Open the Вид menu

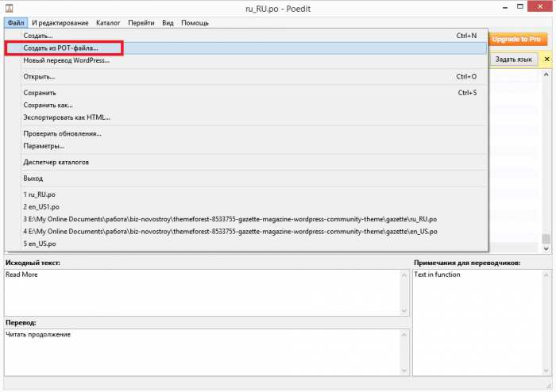168,23
